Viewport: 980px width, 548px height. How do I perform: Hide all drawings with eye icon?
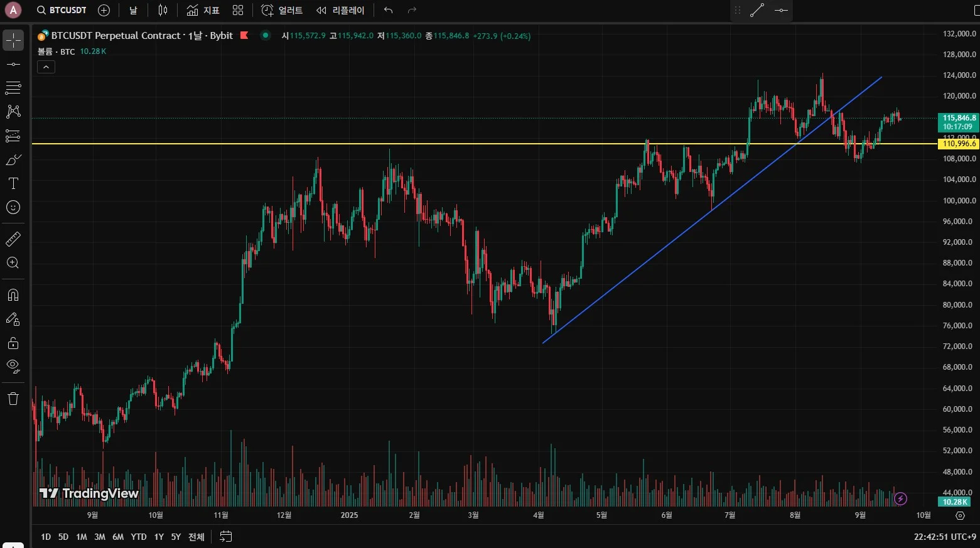pos(13,367)
